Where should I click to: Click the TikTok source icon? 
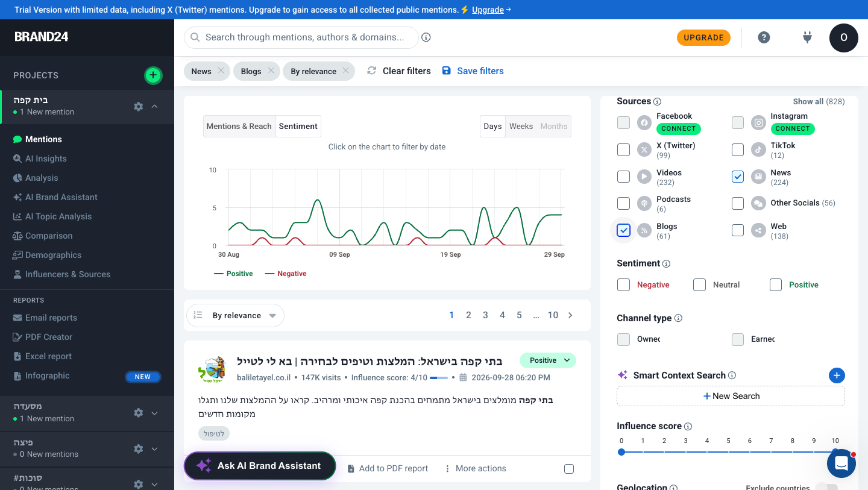pyautogui.click(x=758, y=149)
